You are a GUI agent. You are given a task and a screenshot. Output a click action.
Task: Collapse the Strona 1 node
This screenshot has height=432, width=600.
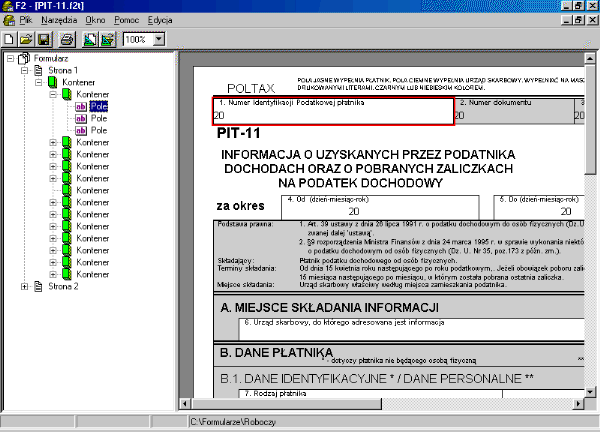click(24, 70)
